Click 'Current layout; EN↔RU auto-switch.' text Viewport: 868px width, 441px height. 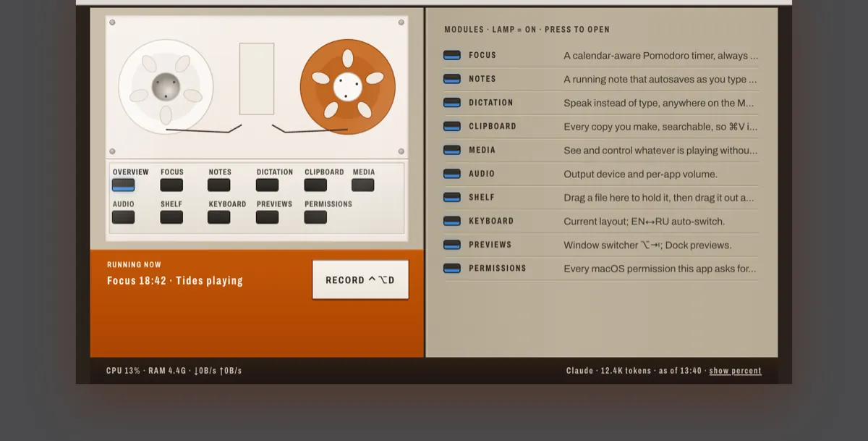tap(644, 222)
